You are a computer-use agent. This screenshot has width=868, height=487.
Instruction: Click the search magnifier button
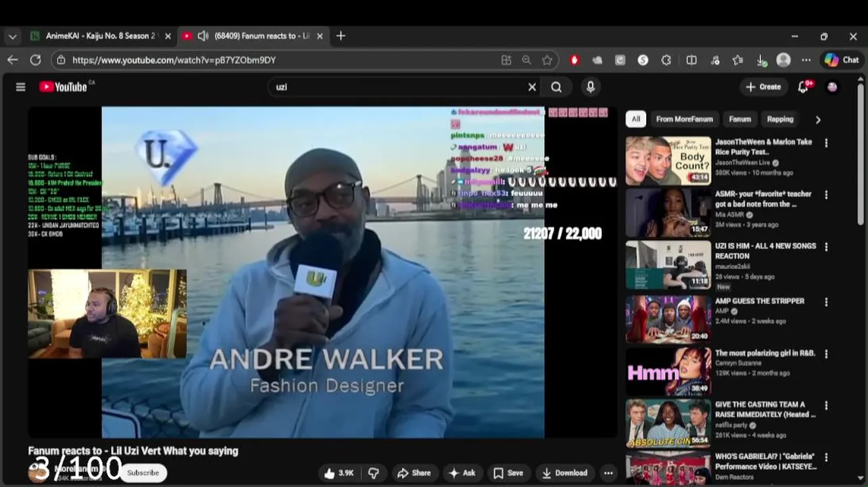(556, 87)
